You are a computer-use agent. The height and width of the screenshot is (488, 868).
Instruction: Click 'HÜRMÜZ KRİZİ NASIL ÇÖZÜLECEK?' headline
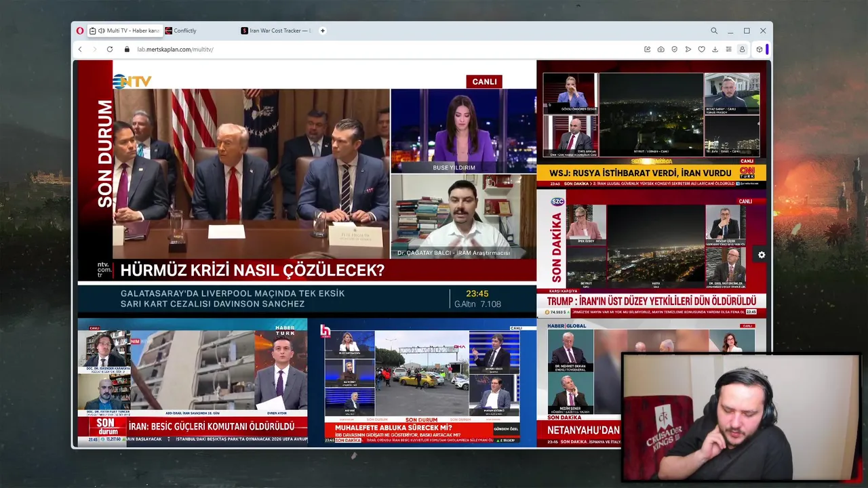coord(252,270)
